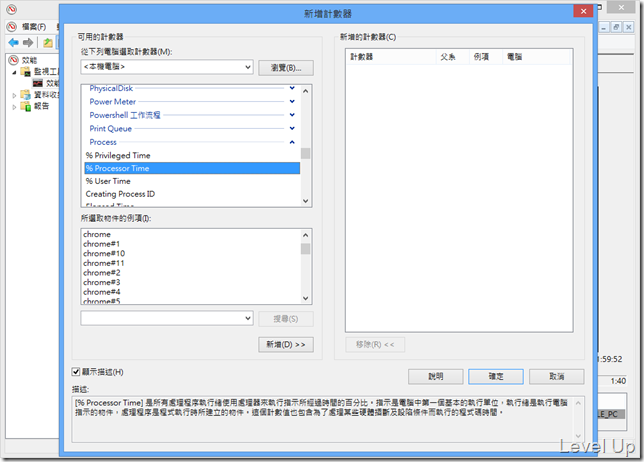This screenshot has height=462, width=644.
Task: Click the 電腦 column header
Action: (536, 57)
